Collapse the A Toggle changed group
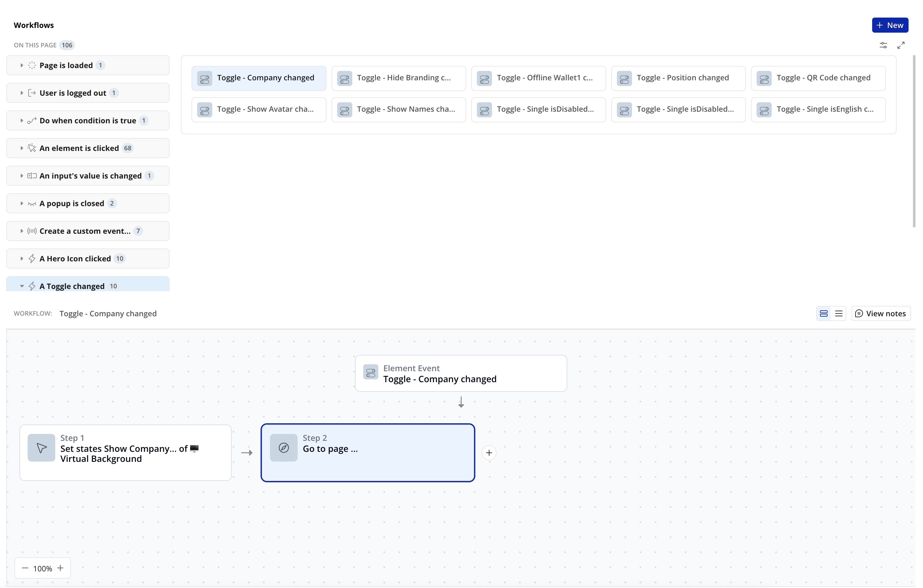 pos(22,286)
